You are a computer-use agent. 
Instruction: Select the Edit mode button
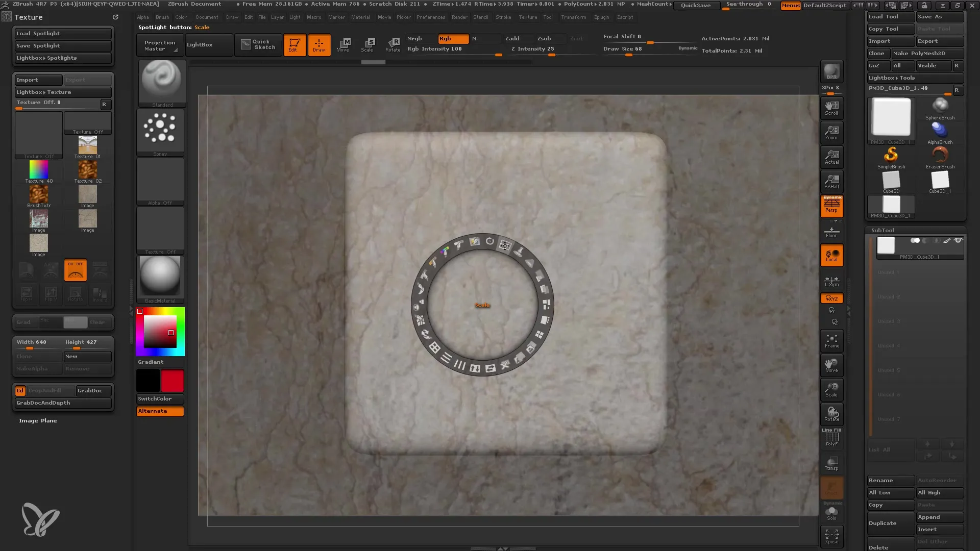tap(294, 44)
